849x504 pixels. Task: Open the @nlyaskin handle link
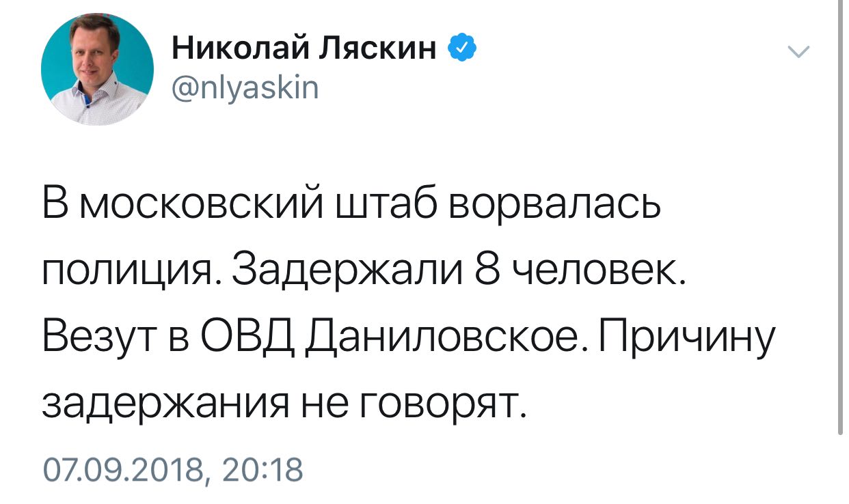coord(244,88)
